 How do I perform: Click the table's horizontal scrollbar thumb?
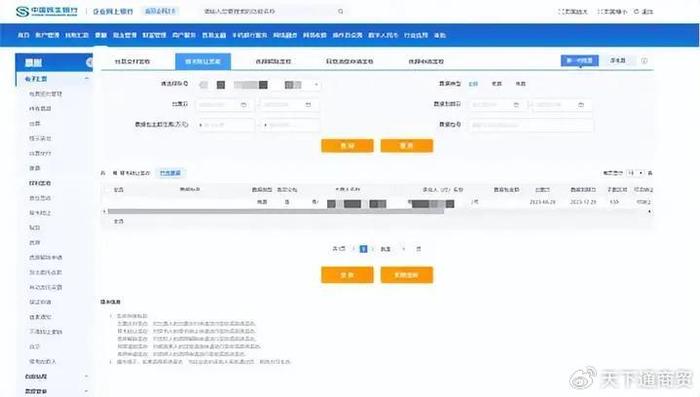tap(276, 211)
